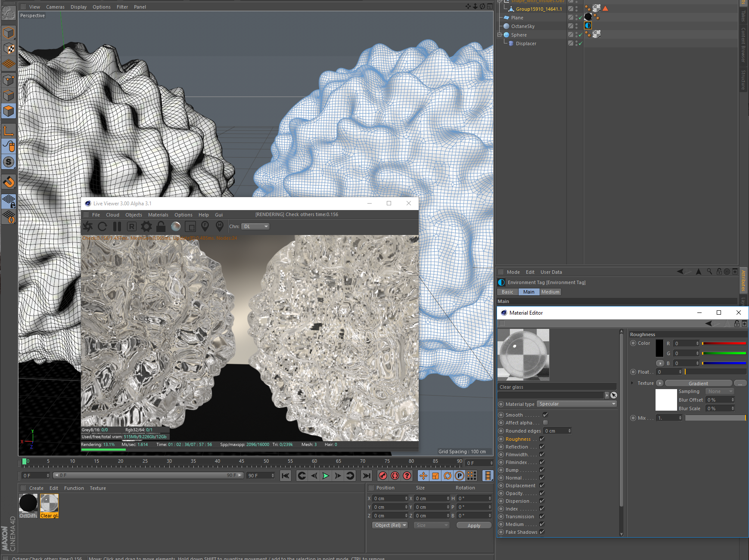This screenshot has height=560, width=749.
Task: Switch to the Basic tab of Environment Tag
Action: [x=507, y=292]
